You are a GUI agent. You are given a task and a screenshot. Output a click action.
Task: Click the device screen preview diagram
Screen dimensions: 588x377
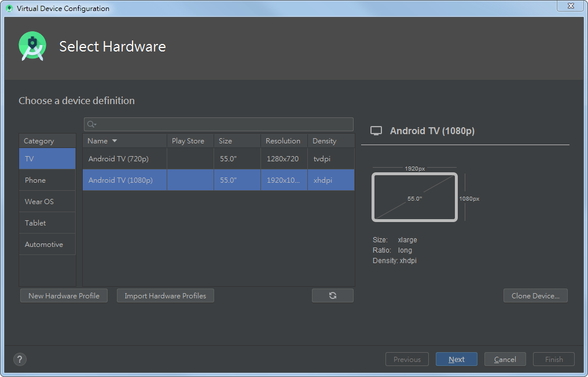(414, 197)
